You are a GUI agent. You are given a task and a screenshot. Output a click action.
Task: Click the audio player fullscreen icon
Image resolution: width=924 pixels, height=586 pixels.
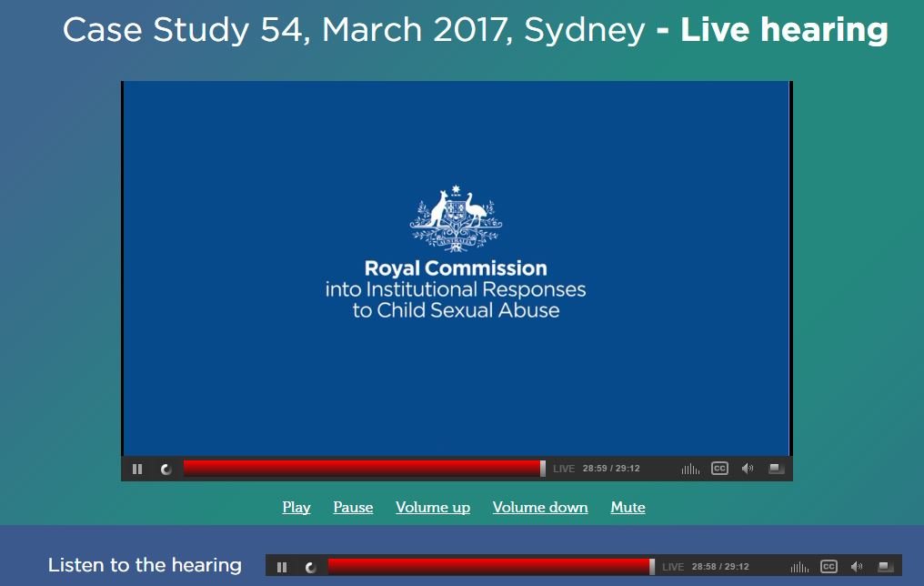[885, 567]
